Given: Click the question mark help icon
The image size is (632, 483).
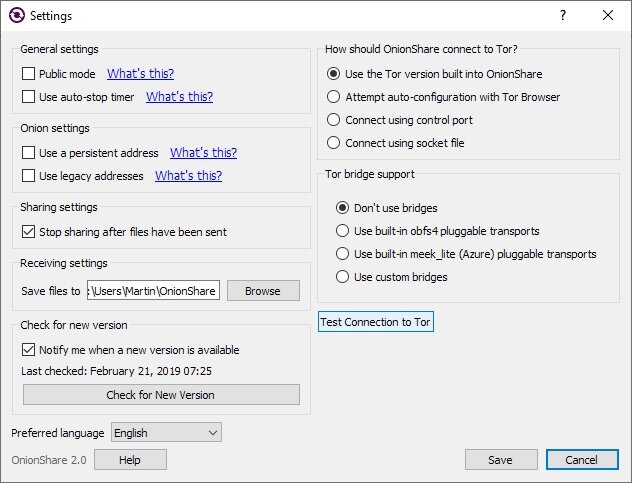Looking at the screenshot, I should click(563, 15).
